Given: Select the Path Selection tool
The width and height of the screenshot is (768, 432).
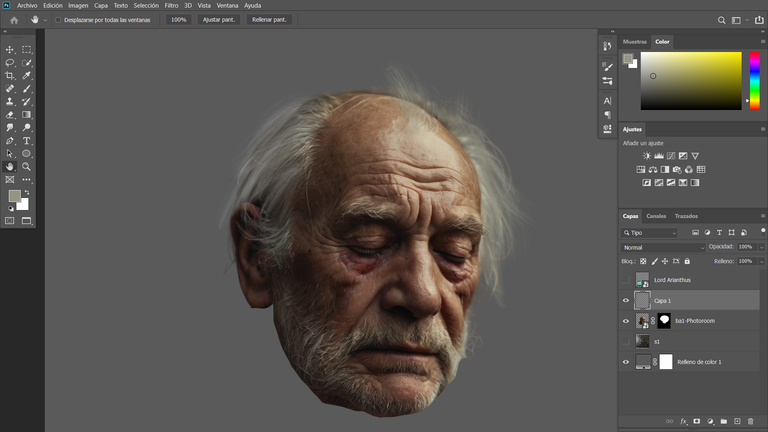Looking at the screenshot, I should (x=9, y=153).
